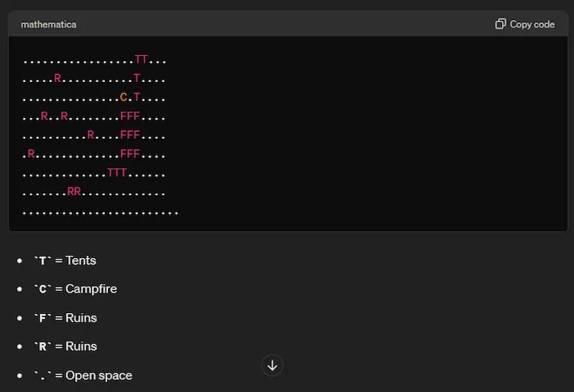Click the scroll-to-bottom down arrow button
This screenshot has width=574, height=392.
[x=272, y=366]
